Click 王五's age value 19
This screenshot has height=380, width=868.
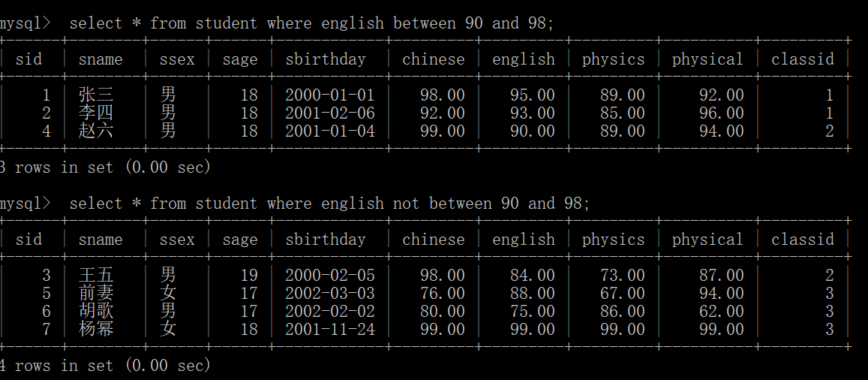point(249,275)
